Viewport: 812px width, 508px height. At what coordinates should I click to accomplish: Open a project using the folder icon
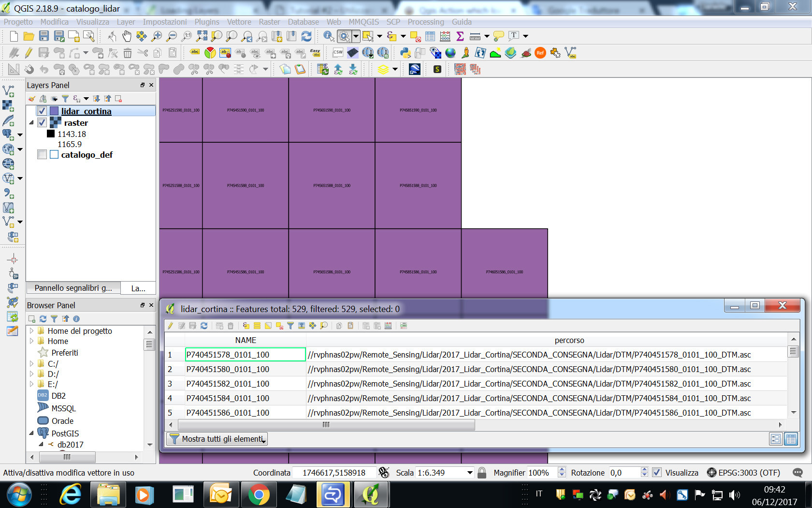(x=29, y=36)
